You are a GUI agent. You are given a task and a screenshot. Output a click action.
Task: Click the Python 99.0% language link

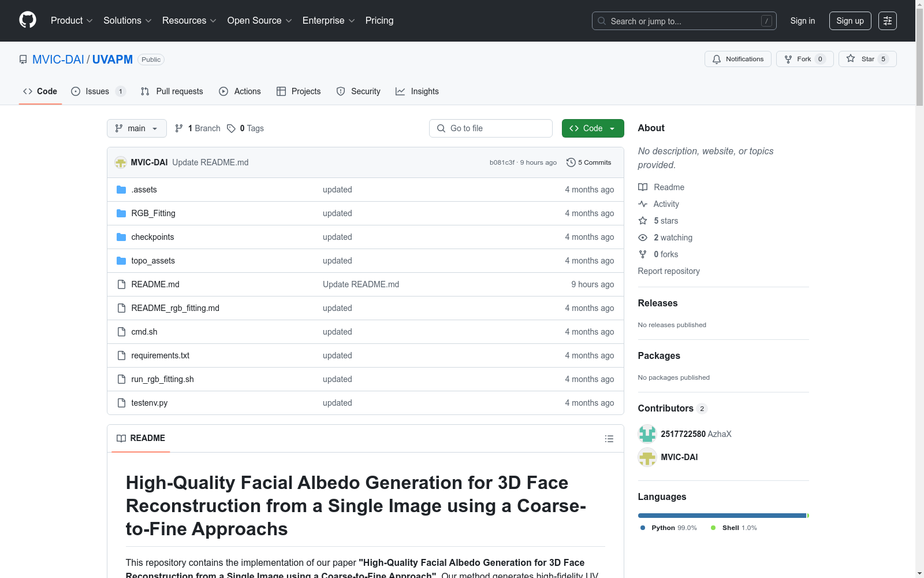(x=669, y=528)
